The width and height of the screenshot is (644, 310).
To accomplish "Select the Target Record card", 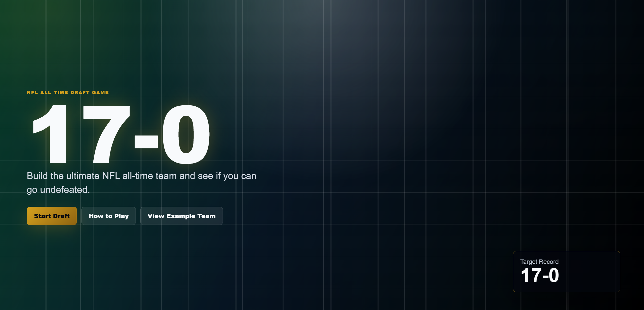I will click(x=566, y=271).
